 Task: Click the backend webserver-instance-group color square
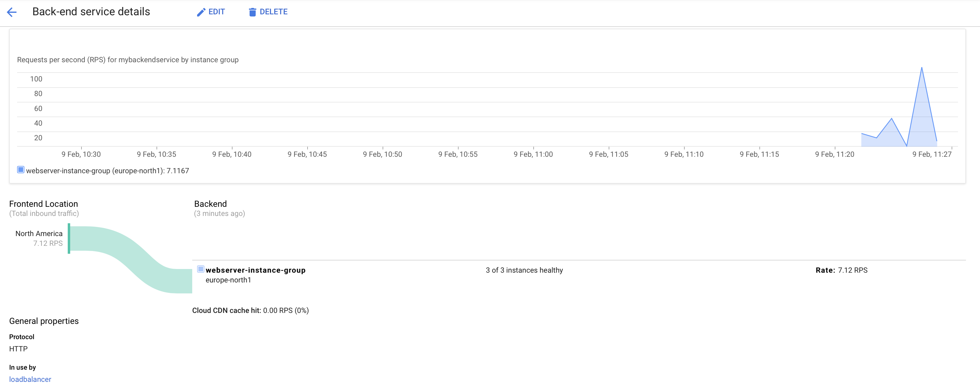point(200,269)
